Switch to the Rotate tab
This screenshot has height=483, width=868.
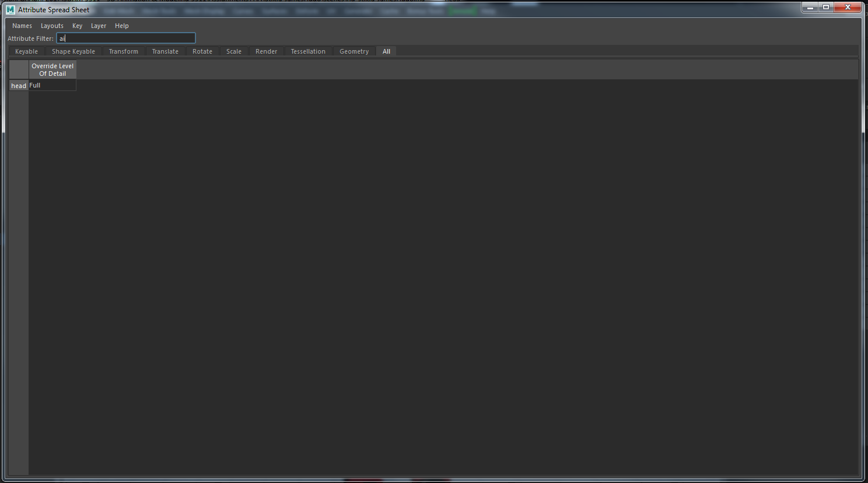pyautogui.click(x=202, y=51)
